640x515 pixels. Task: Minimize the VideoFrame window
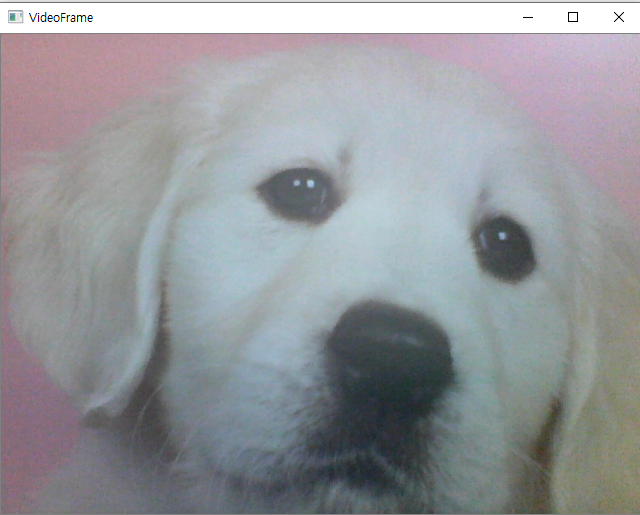[527, 17]
